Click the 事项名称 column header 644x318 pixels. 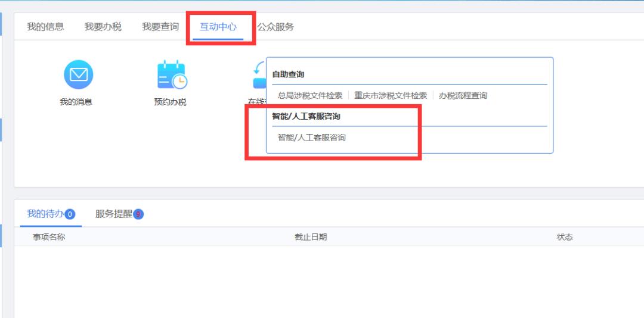[x=49, y=237]
